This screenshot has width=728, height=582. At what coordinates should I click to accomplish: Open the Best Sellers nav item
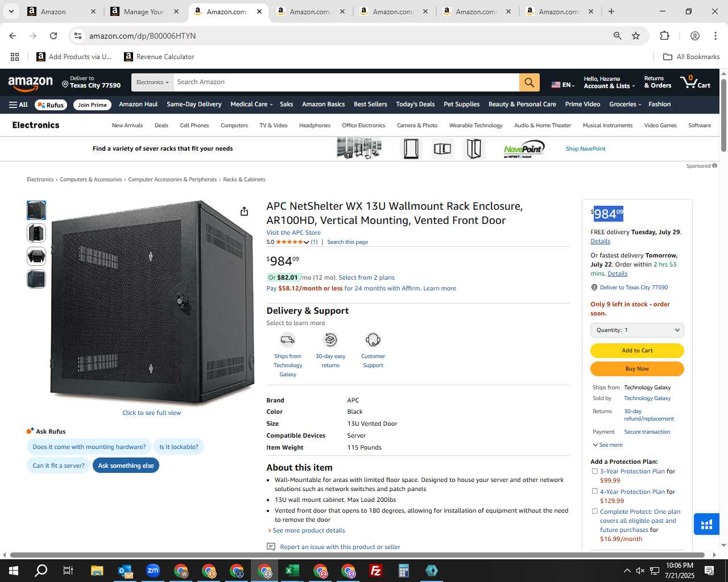pyautogui.click(x=370, y=105)
